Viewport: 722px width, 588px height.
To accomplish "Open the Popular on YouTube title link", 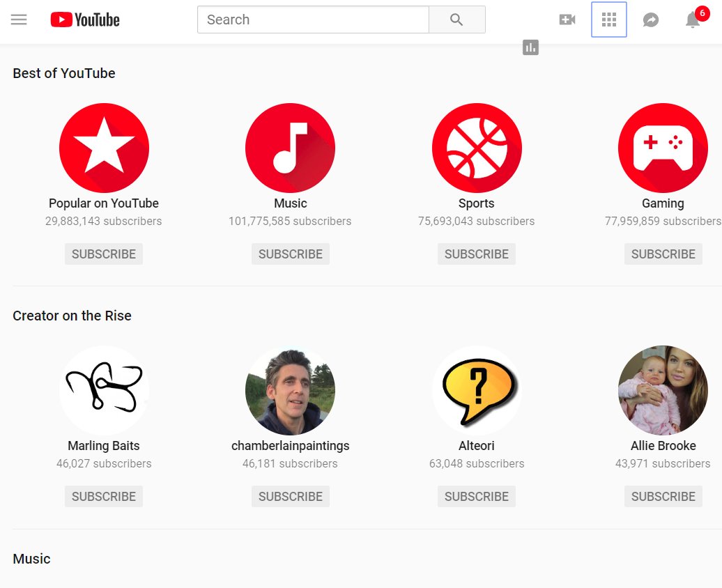I will point(104,203).
